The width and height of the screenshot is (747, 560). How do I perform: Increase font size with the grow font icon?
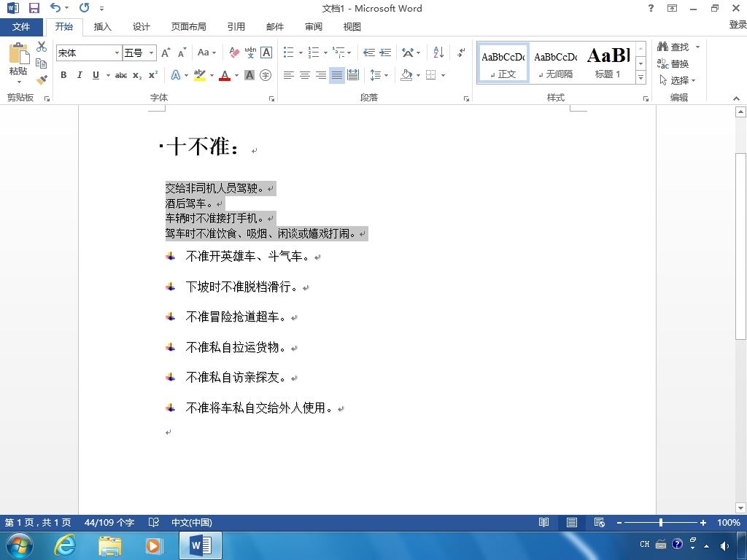[x=166, y=52]
